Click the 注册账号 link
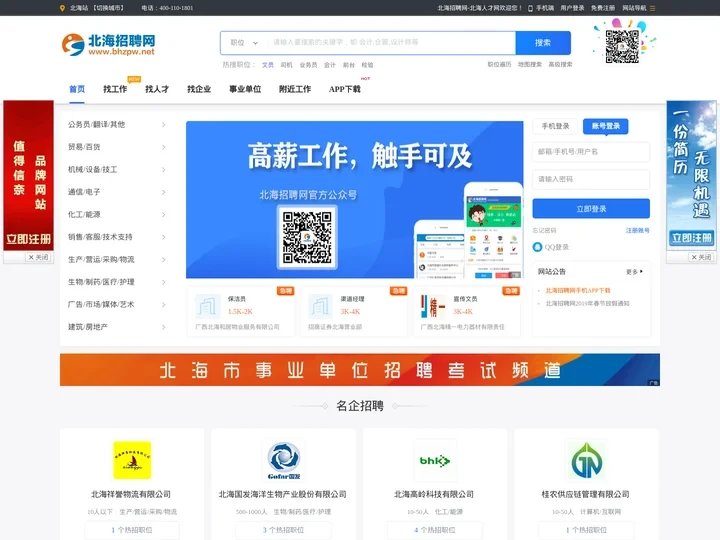This screenshot has width=720, height=540. click(637, 231)
